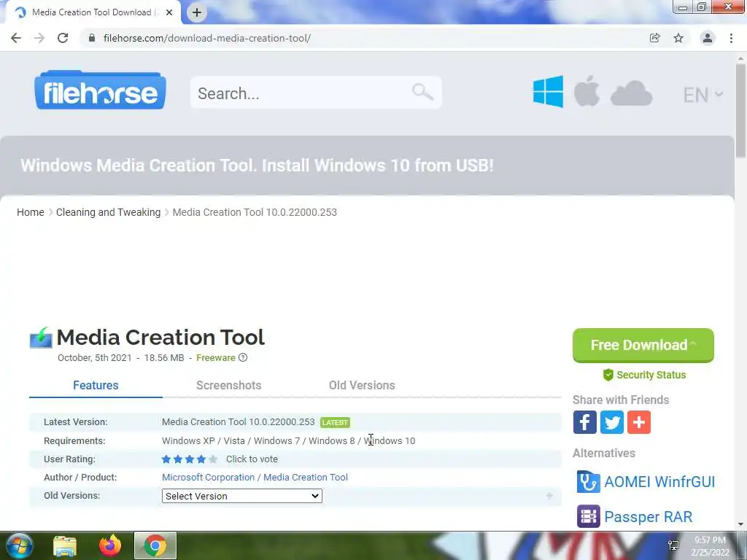This screenshot has height=560, width=747.
Task: Click the AOMEI WinfrGUI icon
Action: [x=589, y=482]
